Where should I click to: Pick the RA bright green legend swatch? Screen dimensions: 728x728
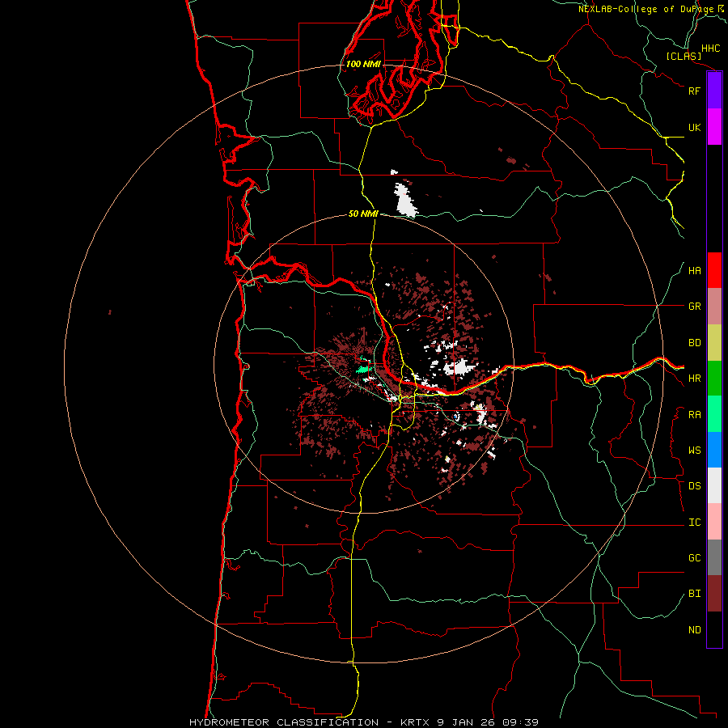click(x=714, y=414)
